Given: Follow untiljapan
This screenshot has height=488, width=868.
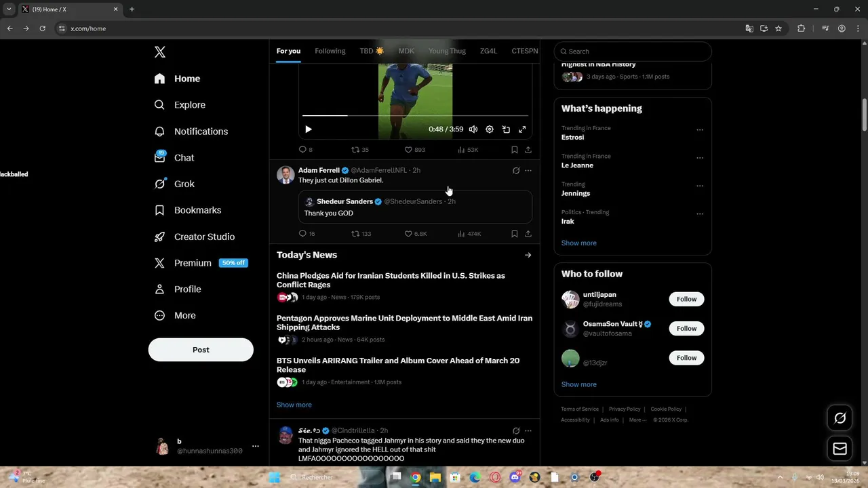Looking at the screenshot, I should tap(686, 299).
